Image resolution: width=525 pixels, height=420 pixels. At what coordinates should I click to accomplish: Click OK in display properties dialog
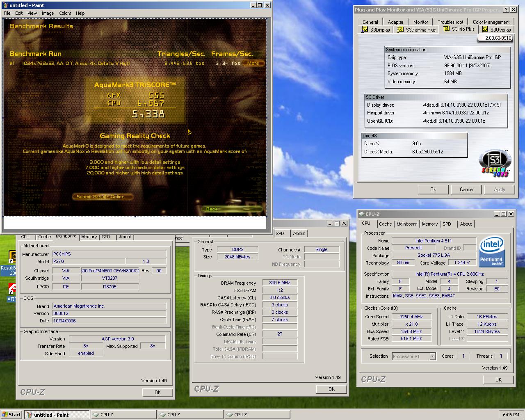coord(433,189)
